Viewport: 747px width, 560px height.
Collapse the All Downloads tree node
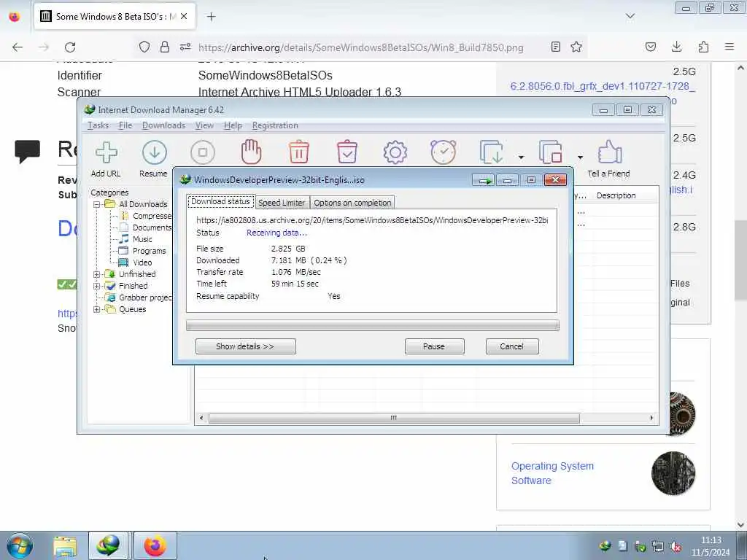click(x=97, y=204)
